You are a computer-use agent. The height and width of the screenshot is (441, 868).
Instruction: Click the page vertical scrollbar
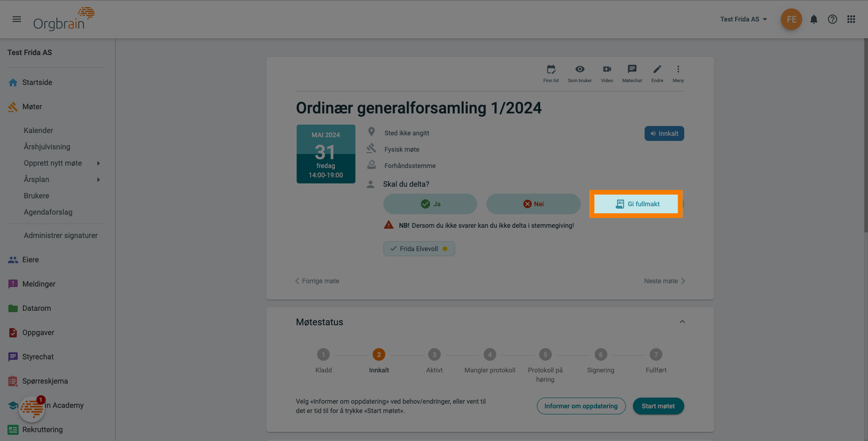866,135
